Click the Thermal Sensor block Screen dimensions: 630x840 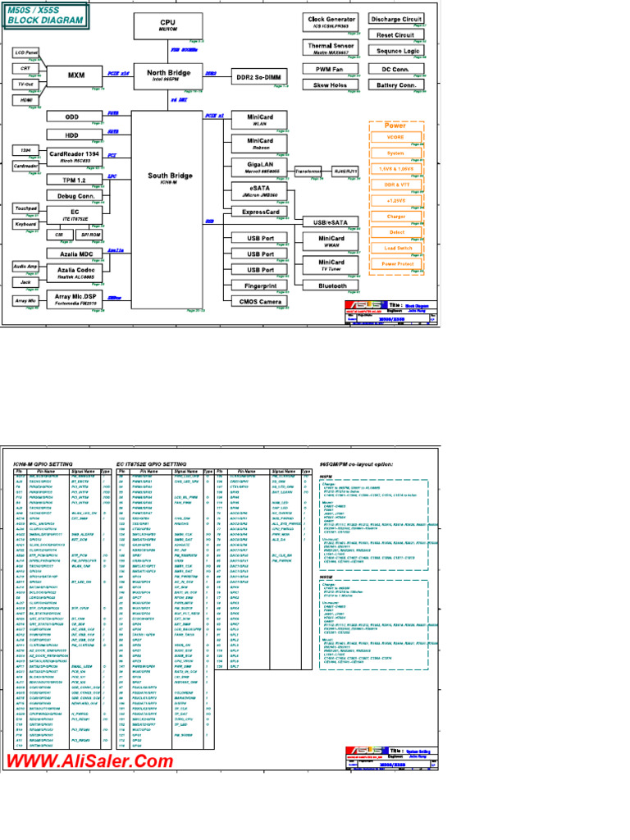(331, 48)
